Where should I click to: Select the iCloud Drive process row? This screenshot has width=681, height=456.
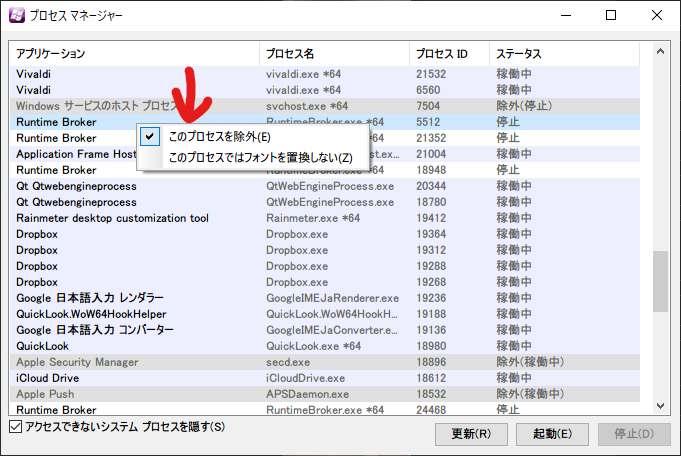(x=45, y=378)
